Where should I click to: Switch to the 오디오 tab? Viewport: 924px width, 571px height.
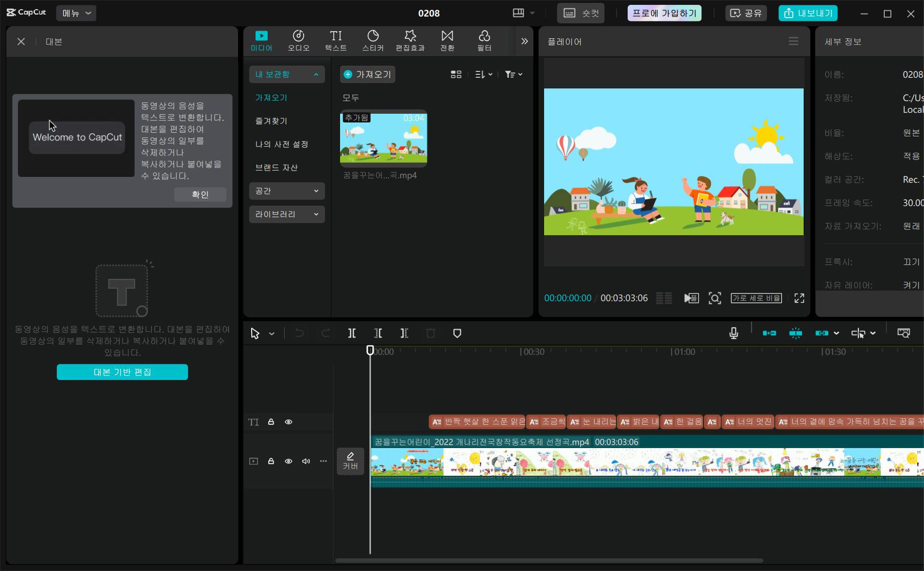(298, 40)
